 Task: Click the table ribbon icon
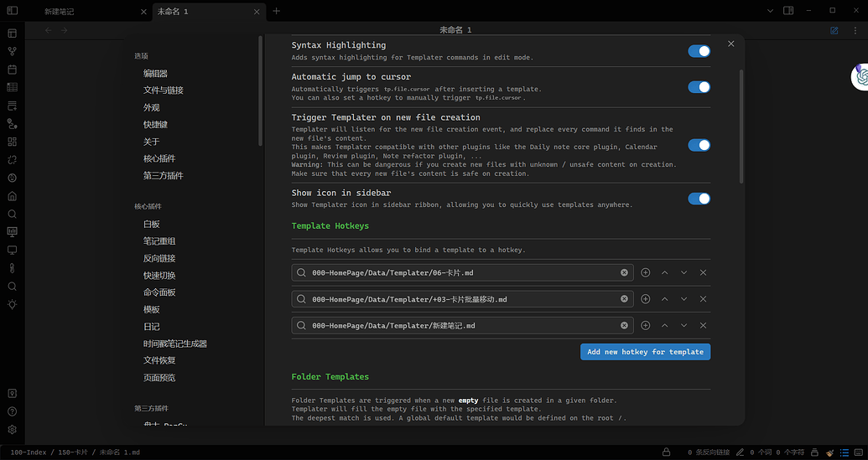click(x=13, y=87)
